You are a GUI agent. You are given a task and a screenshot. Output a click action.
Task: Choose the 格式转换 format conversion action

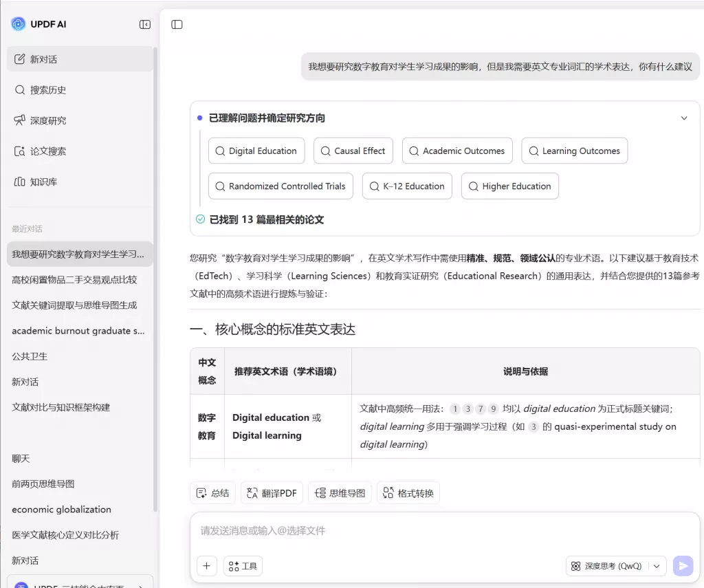[x=408, y=492]
